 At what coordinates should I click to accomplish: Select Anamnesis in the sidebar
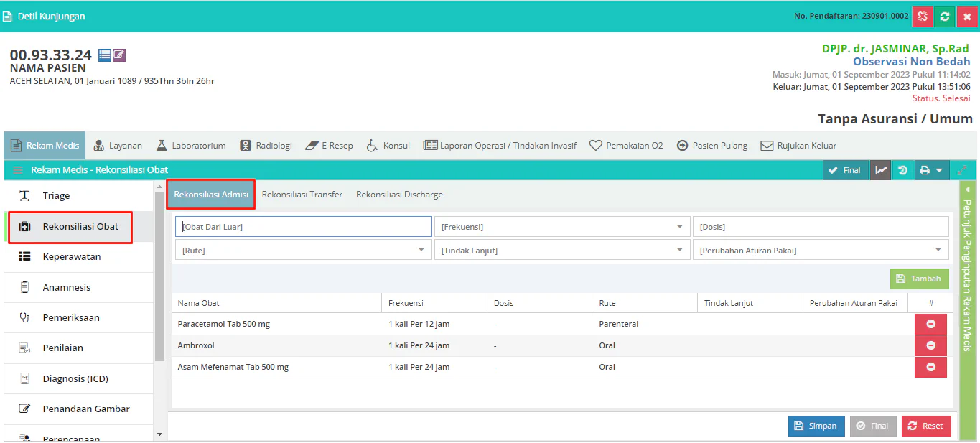coord(67,287)
